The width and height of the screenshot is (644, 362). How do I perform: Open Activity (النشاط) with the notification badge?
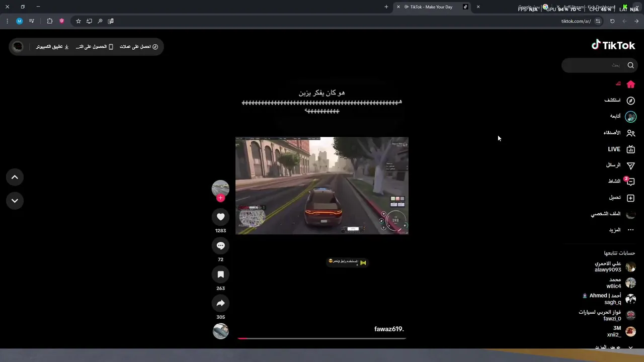pos(621,182)
